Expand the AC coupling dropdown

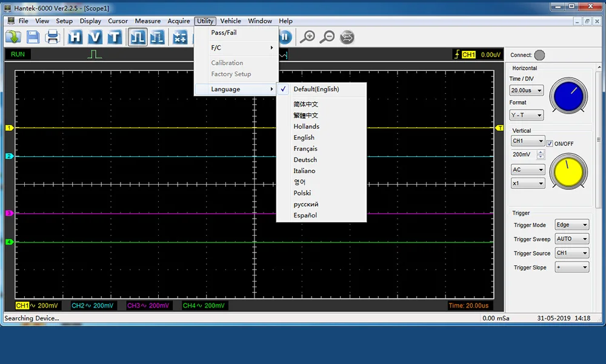click(527, 170)
